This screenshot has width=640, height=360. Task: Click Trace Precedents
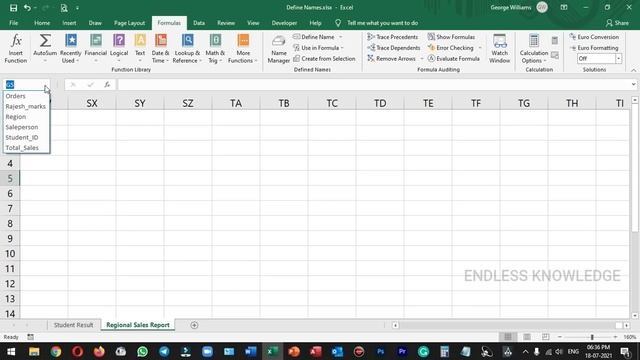pos(393,37)
